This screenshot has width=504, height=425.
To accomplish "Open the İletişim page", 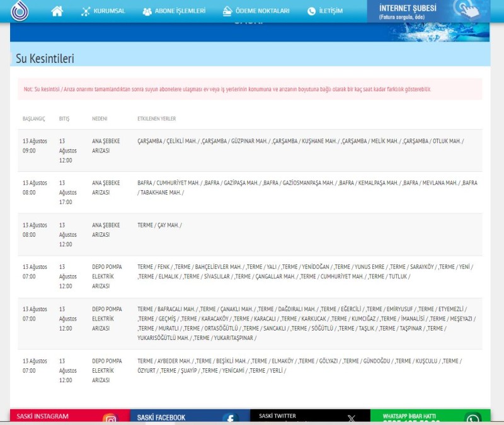I will tap(325, 11).
